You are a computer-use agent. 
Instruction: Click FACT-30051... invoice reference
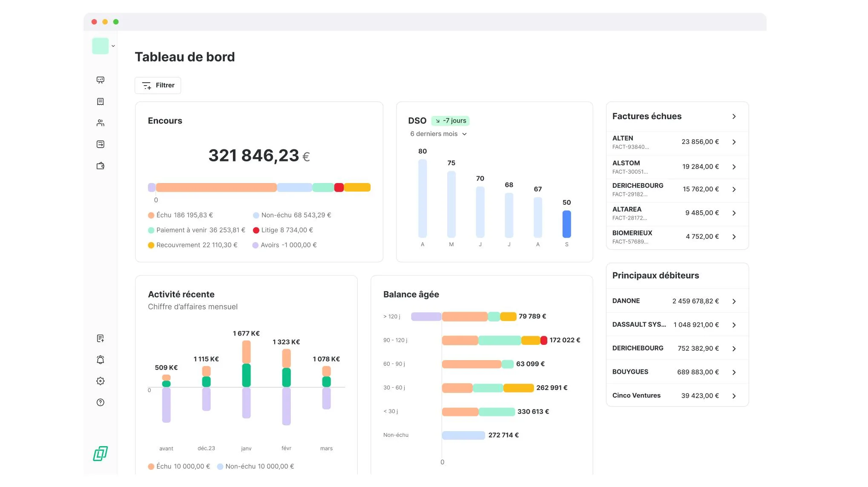coord(630,172)
